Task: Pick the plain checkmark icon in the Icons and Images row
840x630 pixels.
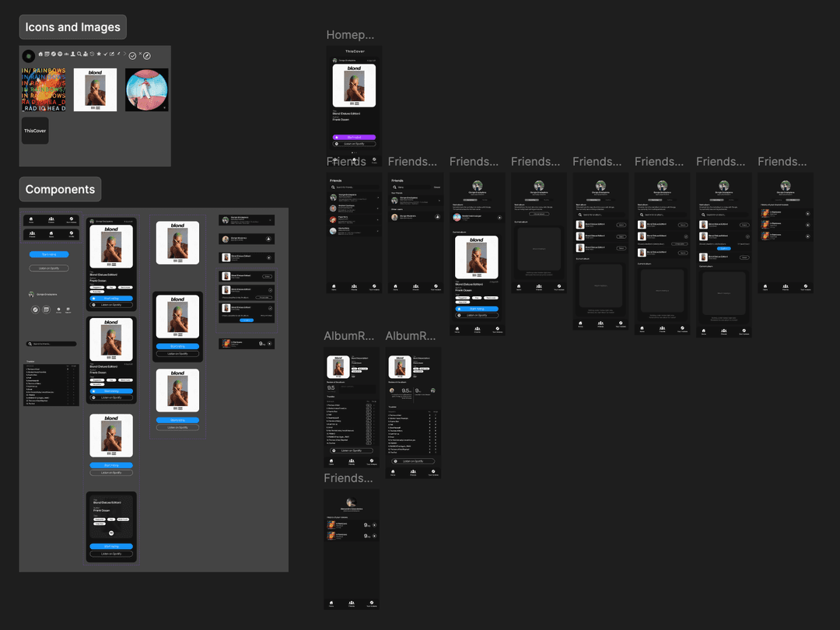Action: (x=106, y=54)
